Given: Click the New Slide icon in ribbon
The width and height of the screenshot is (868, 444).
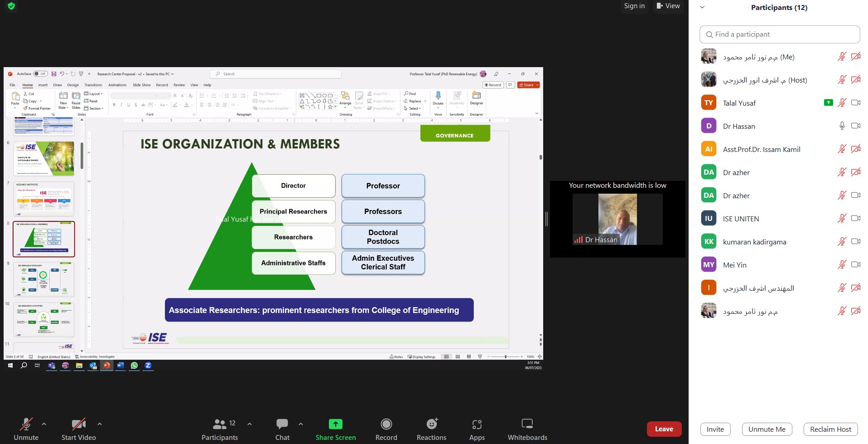Looking at the screenshot, I should 63,96.
